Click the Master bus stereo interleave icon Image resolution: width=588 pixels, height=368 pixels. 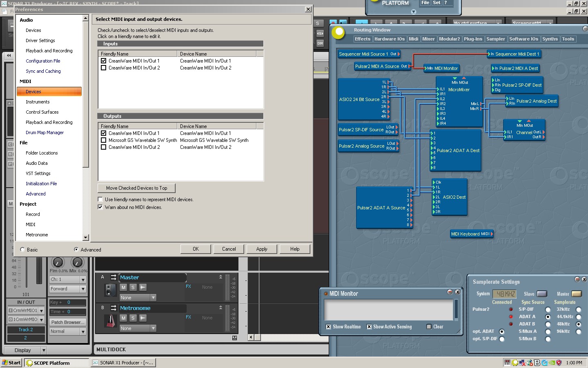pos(114,277)
